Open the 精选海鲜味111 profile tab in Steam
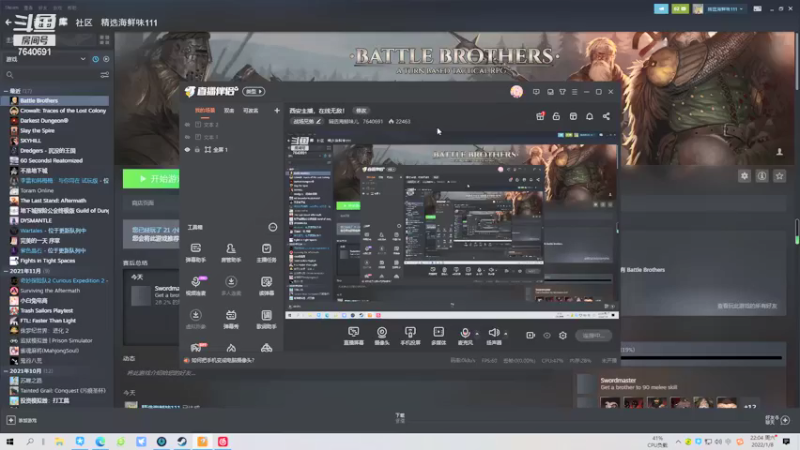This screenshot has height=450, width=800. 129,22
